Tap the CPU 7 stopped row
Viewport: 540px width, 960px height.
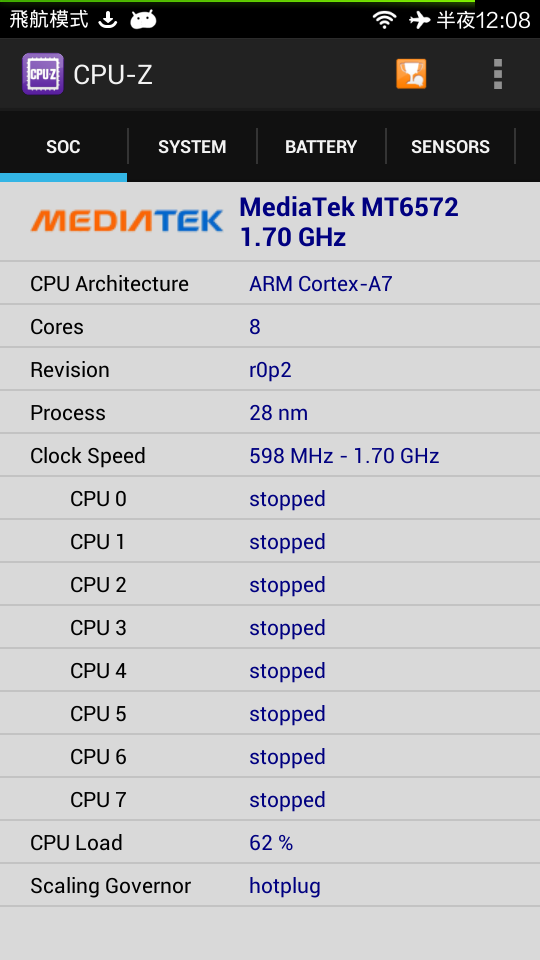[x=270, y=800]
